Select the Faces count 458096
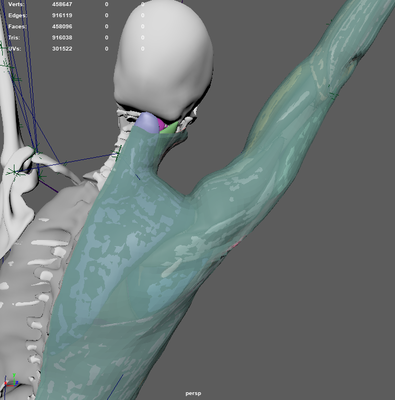 click(x=62, y=26)
